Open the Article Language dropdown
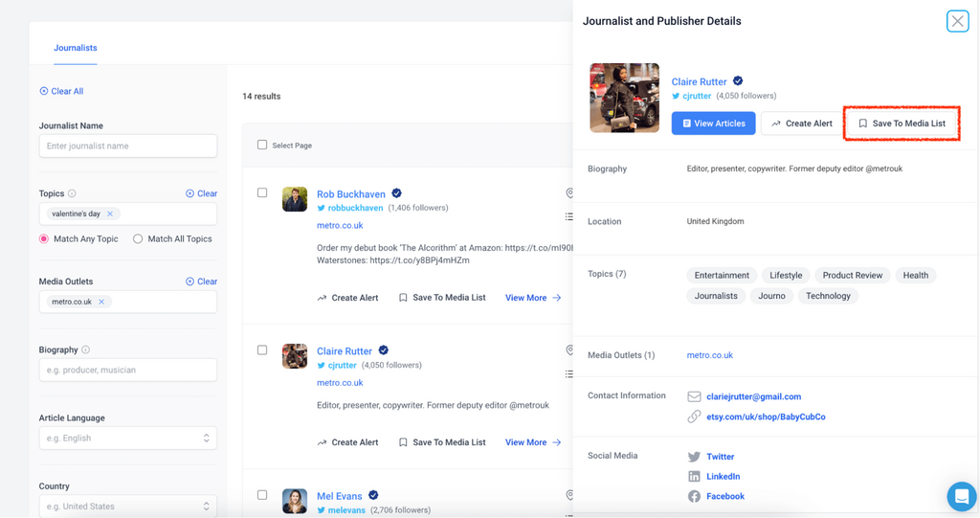The width and height of the screenshot is (980, 518). pyautogui.click(x=128, y=438)
